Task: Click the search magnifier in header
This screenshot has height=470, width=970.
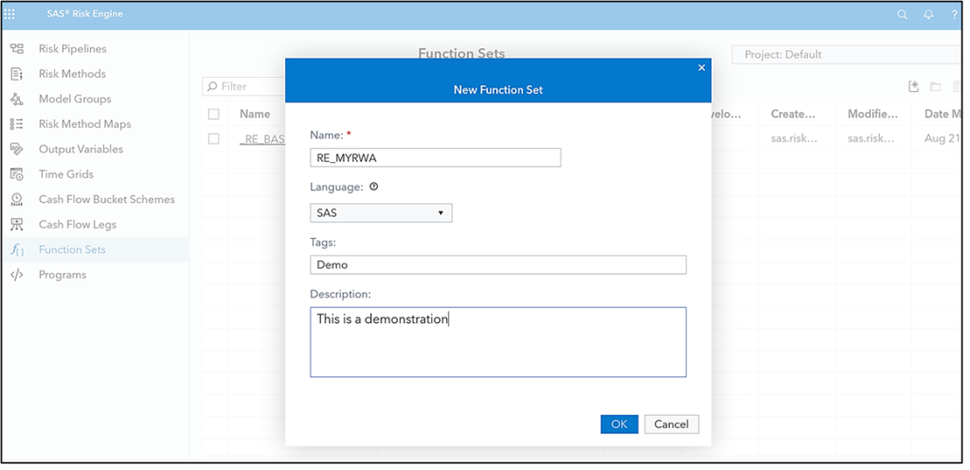Action: (902, 15)
